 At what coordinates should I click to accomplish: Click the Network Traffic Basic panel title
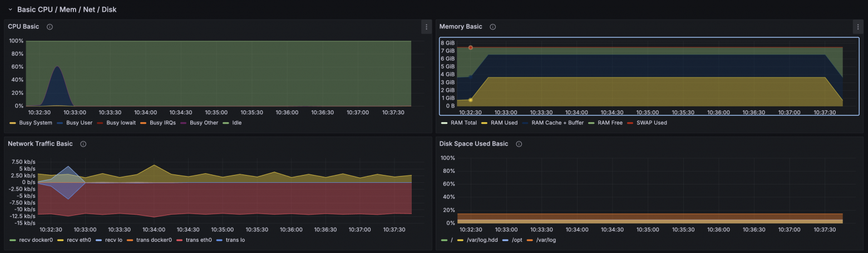coord(40,144)
